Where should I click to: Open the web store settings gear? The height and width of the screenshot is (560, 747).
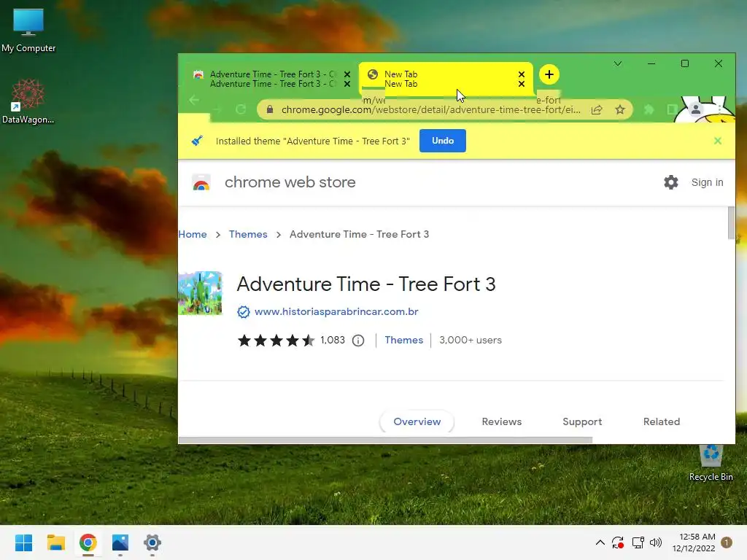coord(671,182)
